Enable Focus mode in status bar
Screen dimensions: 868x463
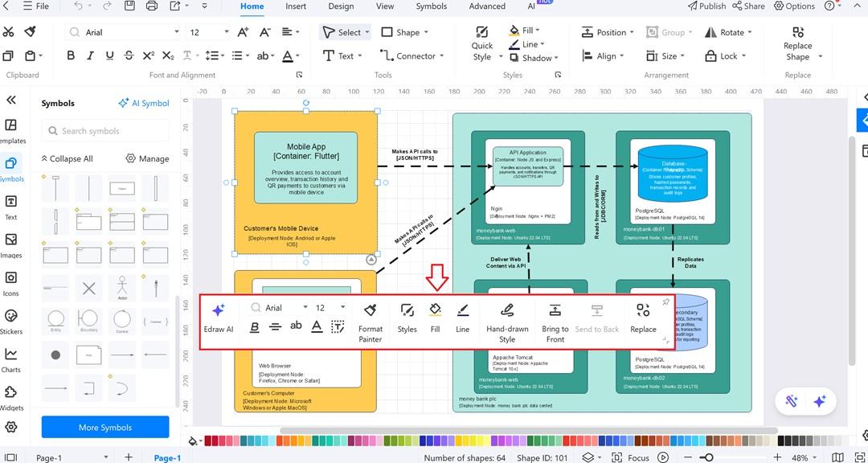(x=638, y=457)
